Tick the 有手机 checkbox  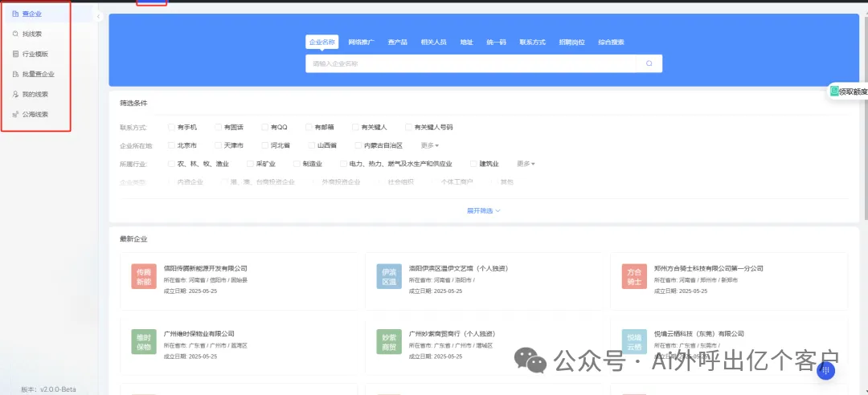172,127
